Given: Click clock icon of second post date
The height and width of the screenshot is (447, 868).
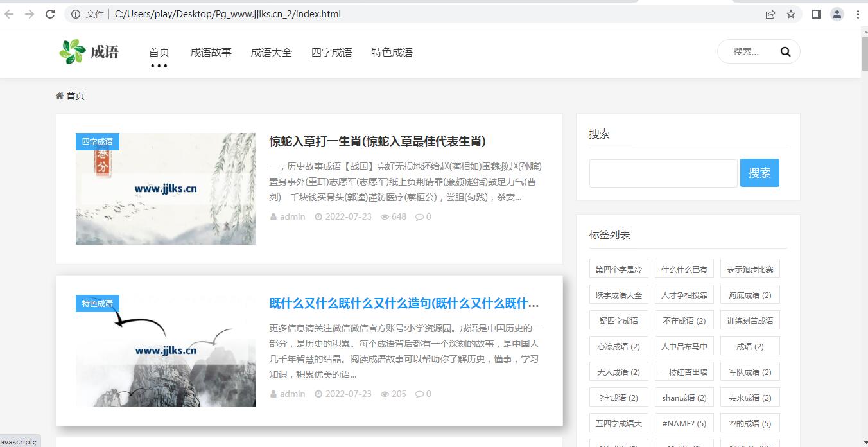Looking at the screenshot, I should [318, 394].
